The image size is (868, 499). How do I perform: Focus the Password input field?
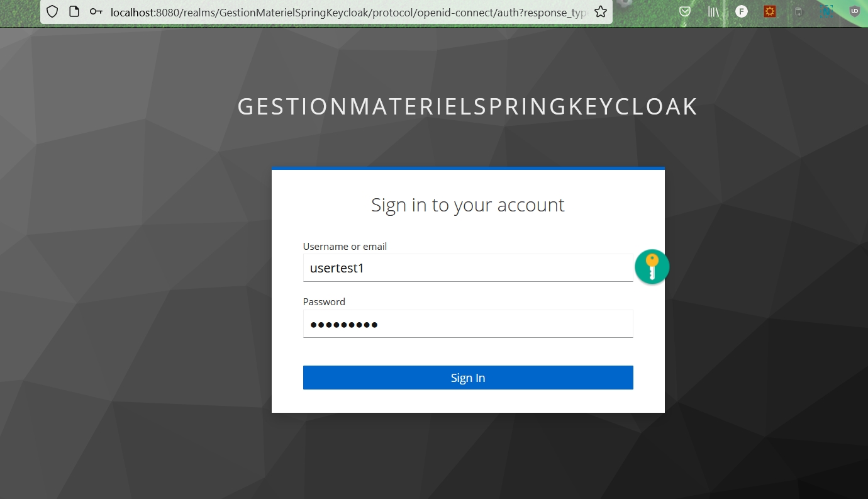coord(468,324)
